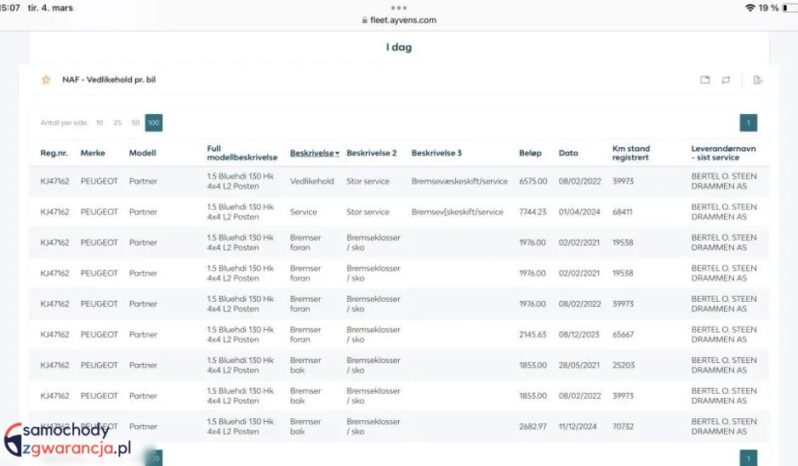Click 1.5 Bluehdi model text in 70732 row
Viewport: 798px width, 466px height.
tap(240, 426)
